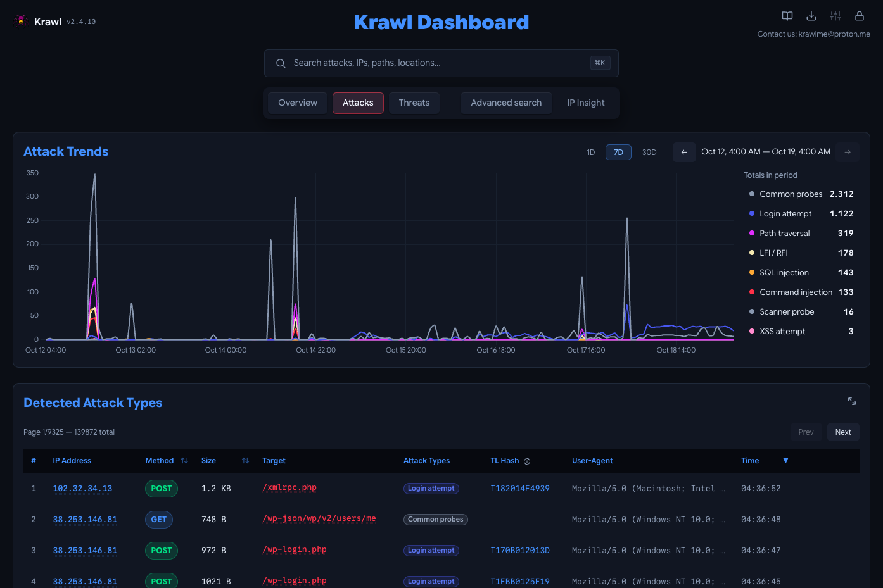Click the Prev page button
Screen dimensions: 883x588
[806, 432]
